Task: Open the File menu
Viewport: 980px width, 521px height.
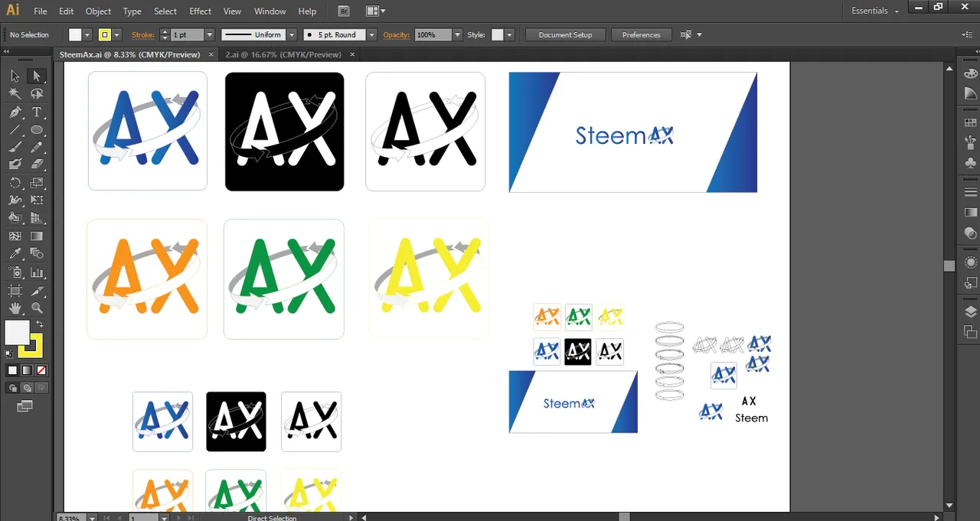Action: [41, 11]
